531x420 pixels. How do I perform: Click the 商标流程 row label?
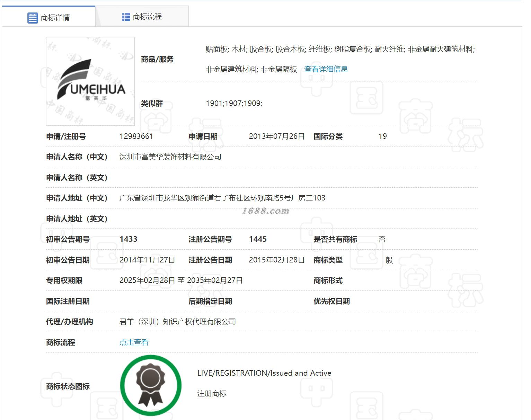click(61, 342)
